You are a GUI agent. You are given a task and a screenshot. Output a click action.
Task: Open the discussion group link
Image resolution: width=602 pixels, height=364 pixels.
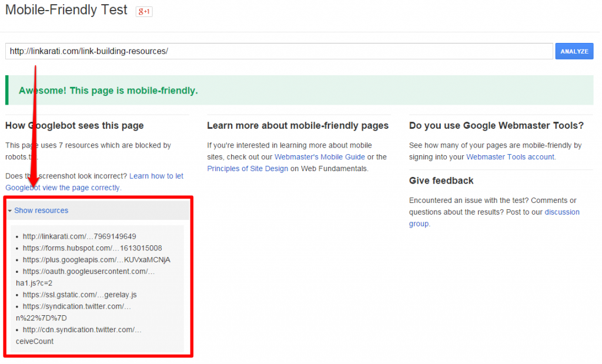[561, 212]
